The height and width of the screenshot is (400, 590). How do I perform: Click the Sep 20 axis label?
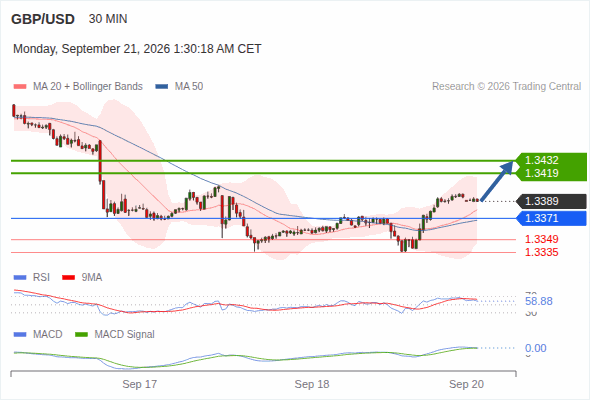(467, 384)
